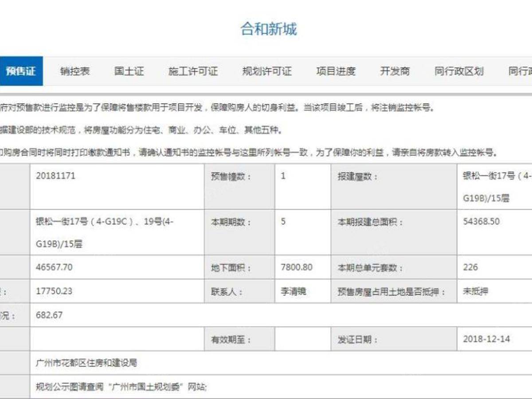The width and height of the screenshot is (532, 399).
Task: Select the value 17750.23
Action: click(x=54, y=291)
